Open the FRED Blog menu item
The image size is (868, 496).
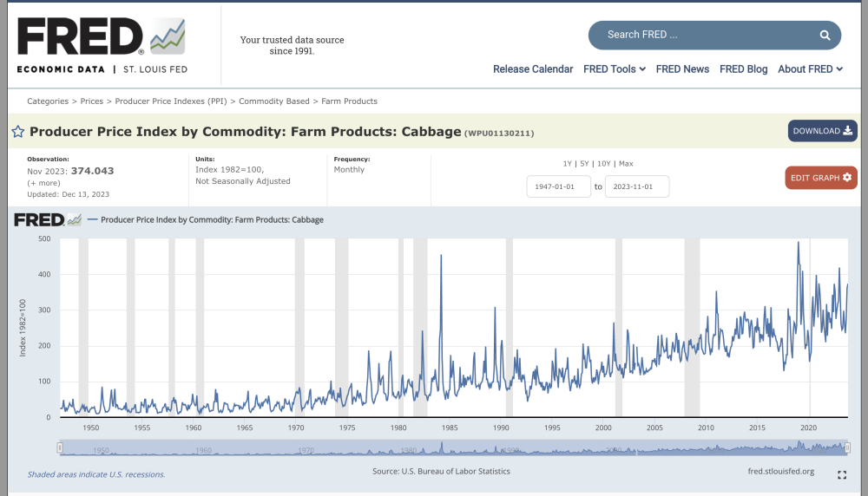(x=743, y=69)
